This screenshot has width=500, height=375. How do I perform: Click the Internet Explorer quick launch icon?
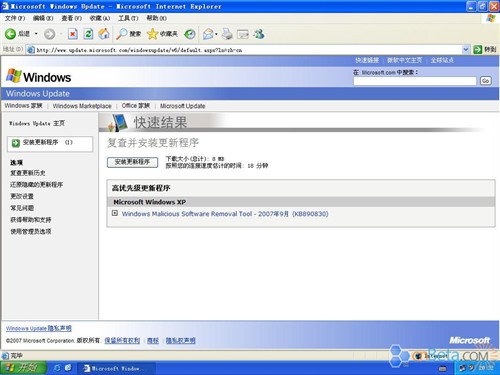pos(57,368)
